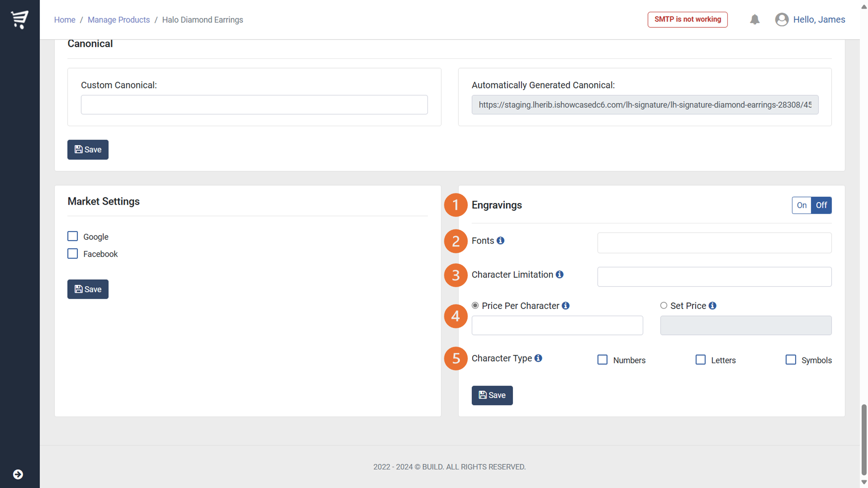Click Character Limitation info icon

point(559,275)
